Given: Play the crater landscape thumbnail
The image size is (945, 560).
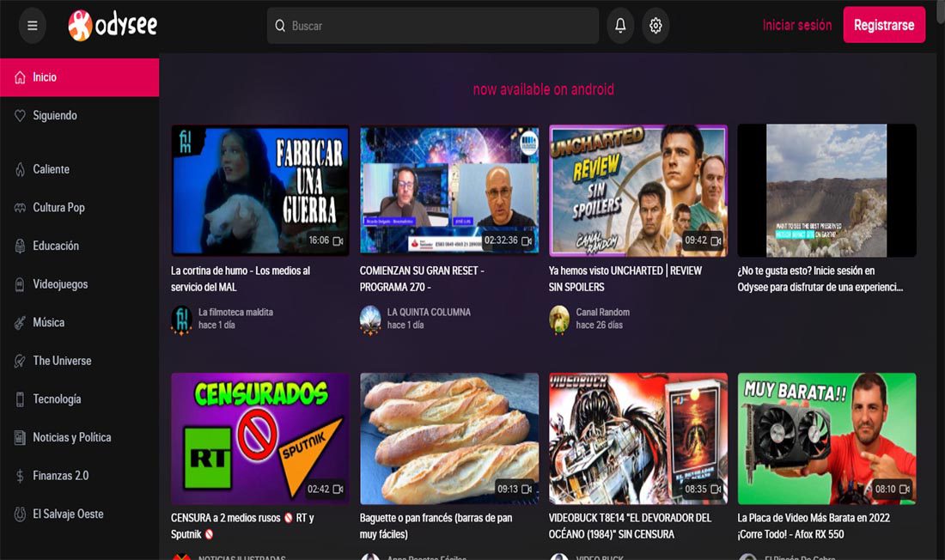Looking at the screenshot, I should point(826,191).
